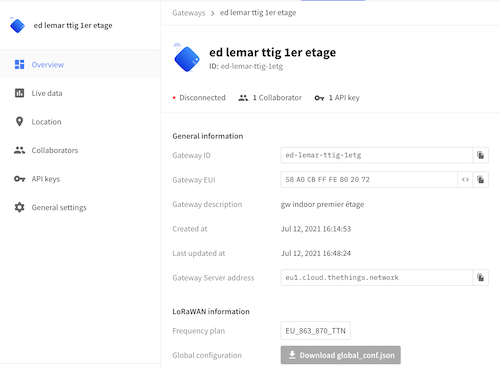
Task: Click the main heading ed lemar ttig 1er etage
Action: tap(273, 52)
